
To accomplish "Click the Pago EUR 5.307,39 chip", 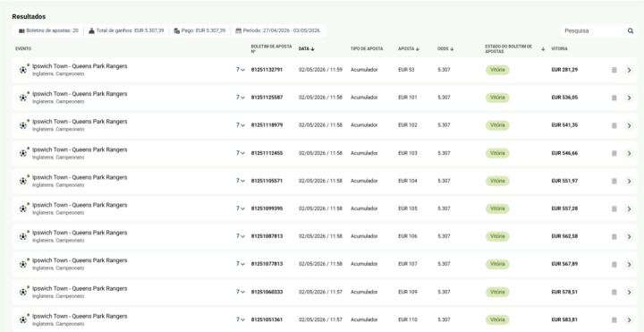I will 199,30.
